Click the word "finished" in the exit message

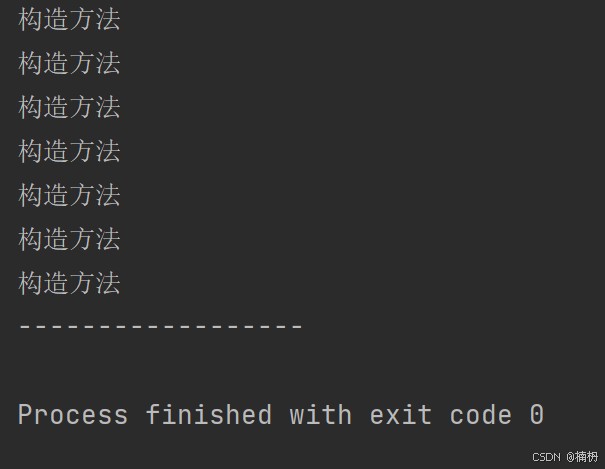pos(208,415)
